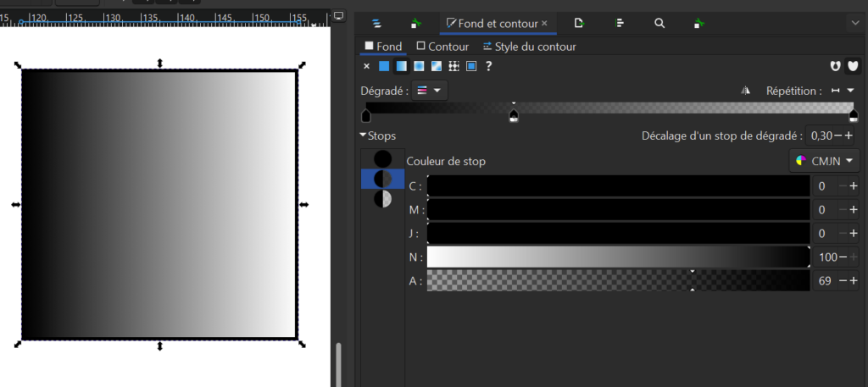Open the search magnifier panel tab
The width and height of the screenshot is (868, 387).
659,24
